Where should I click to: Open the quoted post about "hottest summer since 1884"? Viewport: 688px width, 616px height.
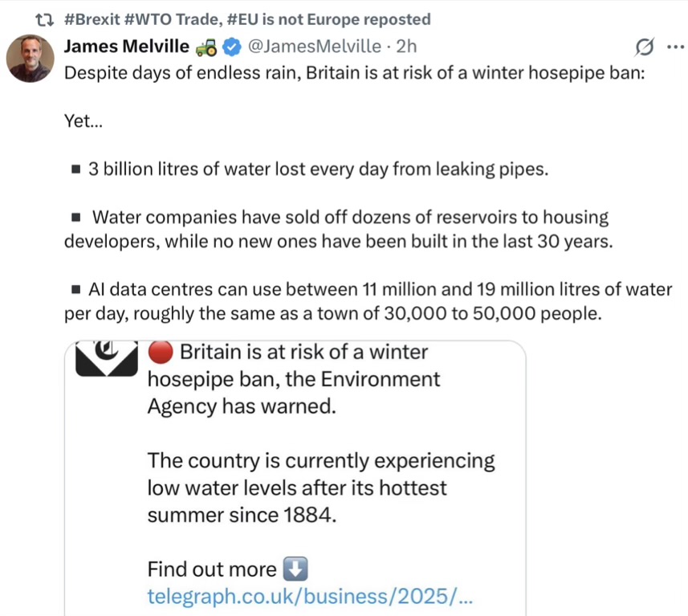pyautogui.click(x=321, y=487)
